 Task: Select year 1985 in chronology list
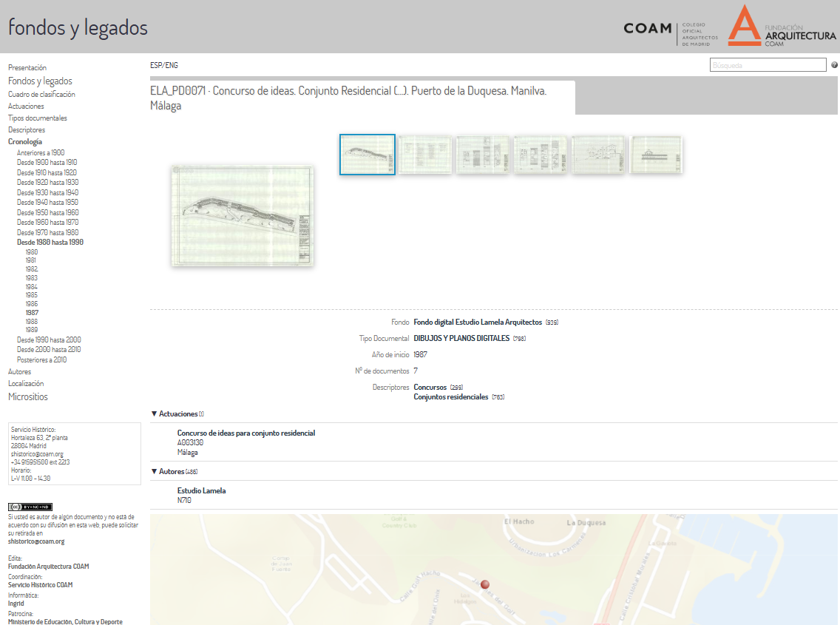click(32, 295)
